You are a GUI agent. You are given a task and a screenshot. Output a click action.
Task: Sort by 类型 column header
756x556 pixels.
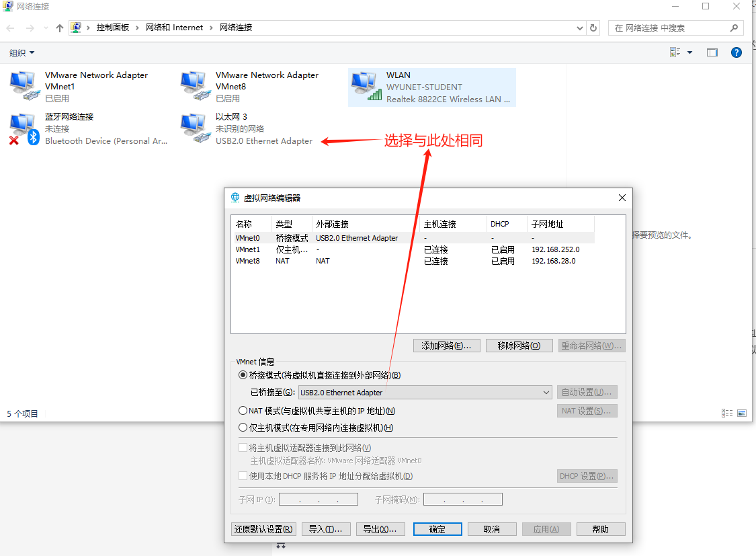pos(292,224)
